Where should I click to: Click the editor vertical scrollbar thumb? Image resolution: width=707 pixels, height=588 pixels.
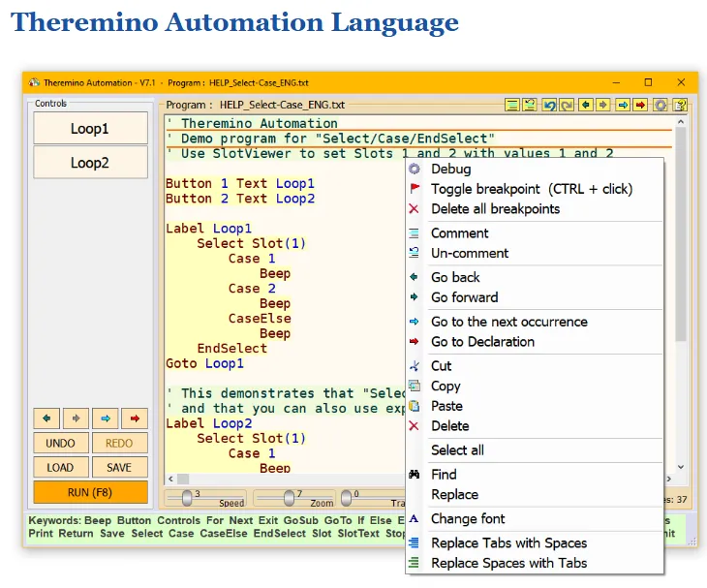coord(681,234)
